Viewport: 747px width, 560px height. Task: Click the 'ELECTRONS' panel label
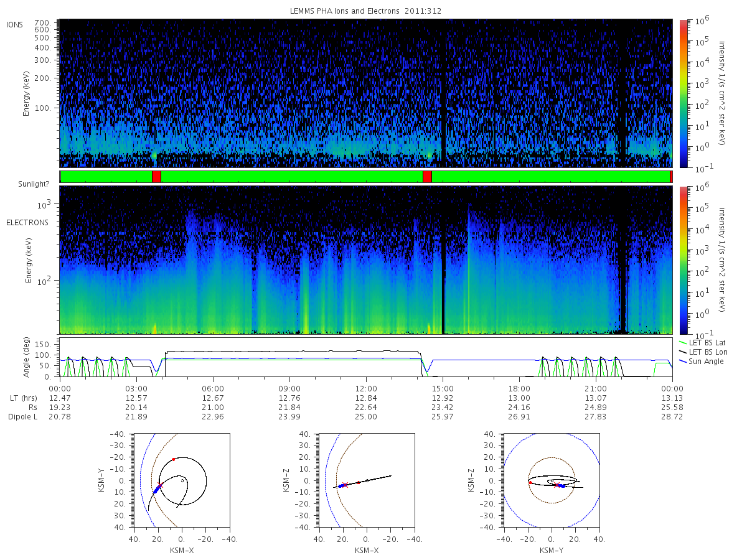click(x=27, y=222)
